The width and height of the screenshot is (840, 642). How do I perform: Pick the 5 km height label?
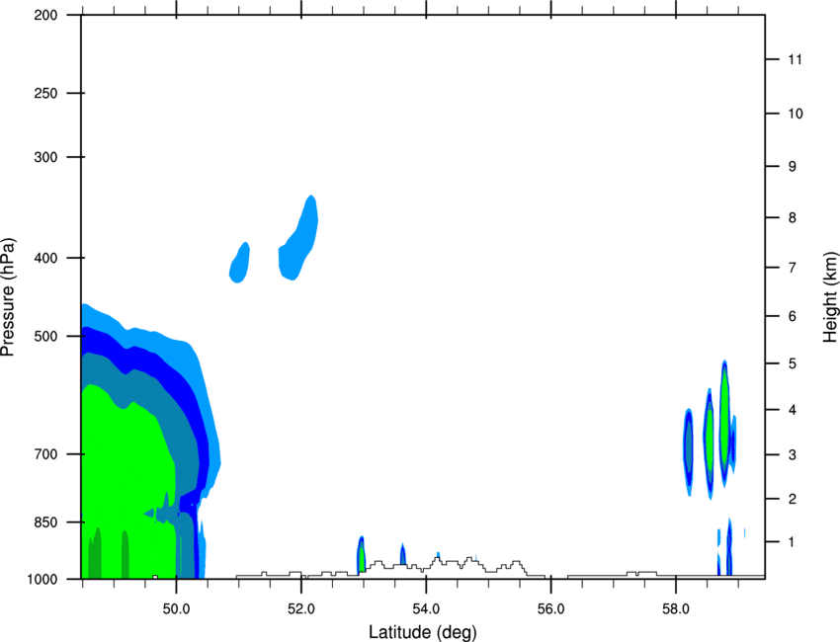pos(793,363)
